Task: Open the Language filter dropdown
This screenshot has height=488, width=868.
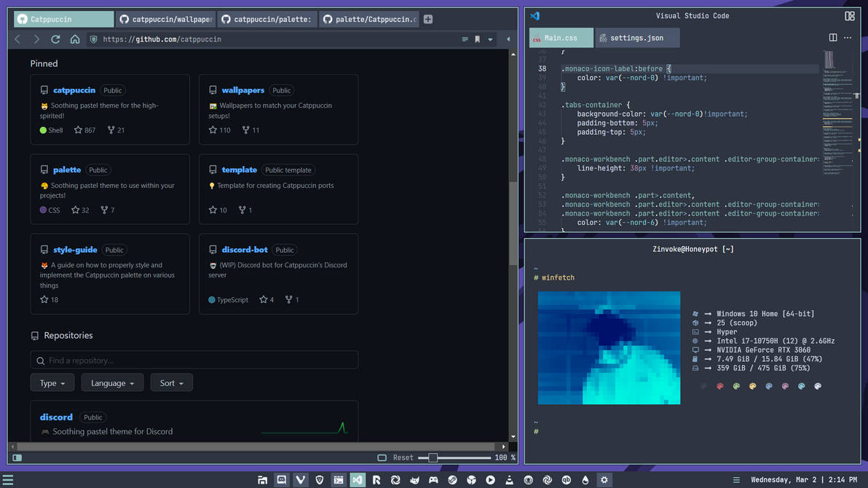Action: pyautogui.click(x=112, y=383)
